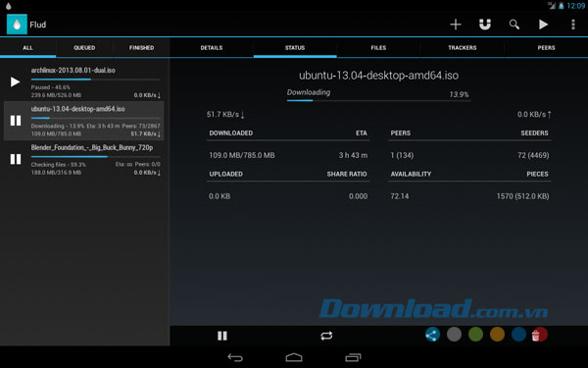The image size is (588, 368).
Task: Switch to the QUEUED tab
Action: [84, 48]
